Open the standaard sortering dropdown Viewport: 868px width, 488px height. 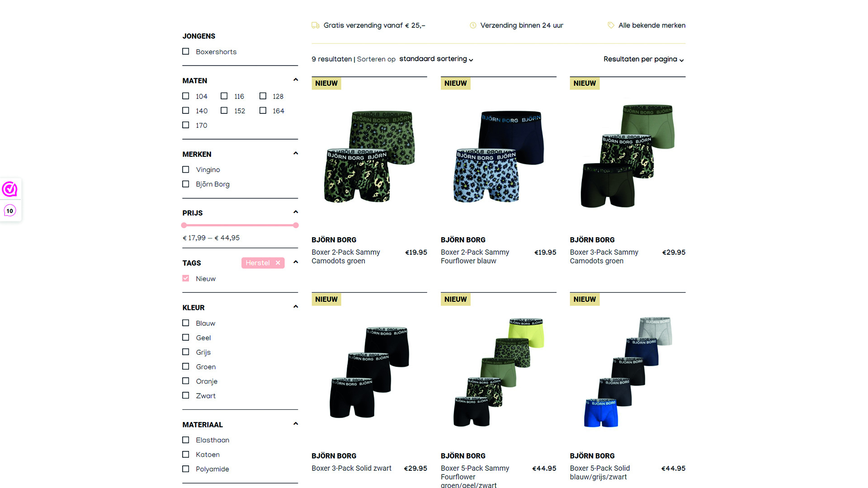(x=436, y=59)
